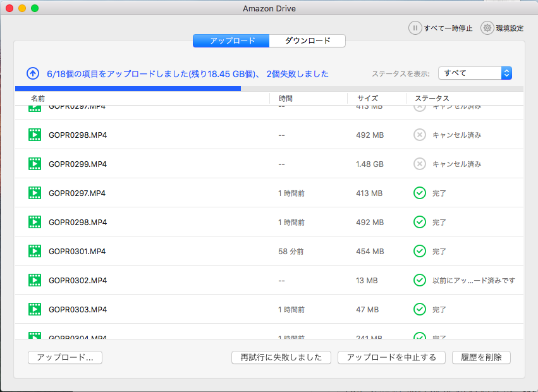Image resolution: width=538 pixels, height=392 pixels.
Task: Click the 履歴を削除 button
Action: pos(481,357)
